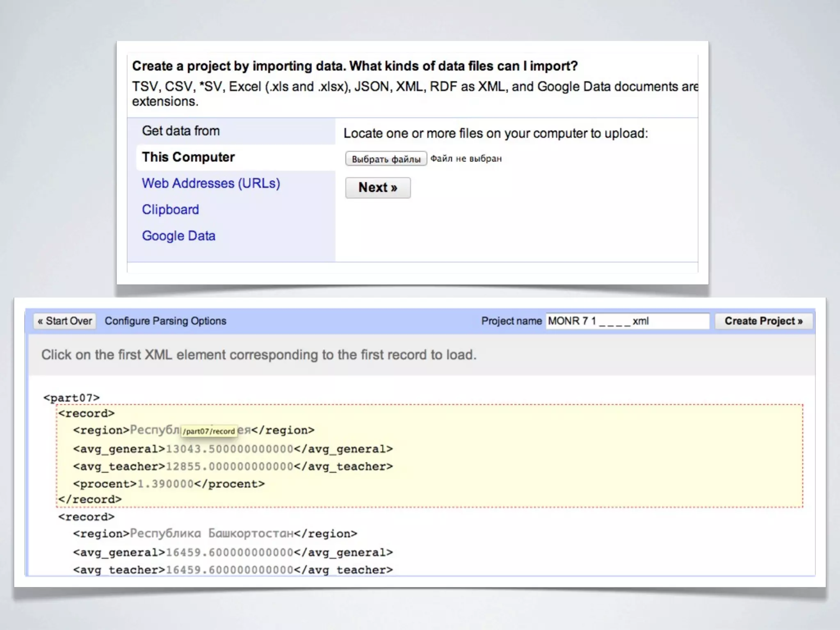The width and height of the screenshot is (840, 630).
Task: Choose Google Data import source
Action: click(x=178, y=236)
